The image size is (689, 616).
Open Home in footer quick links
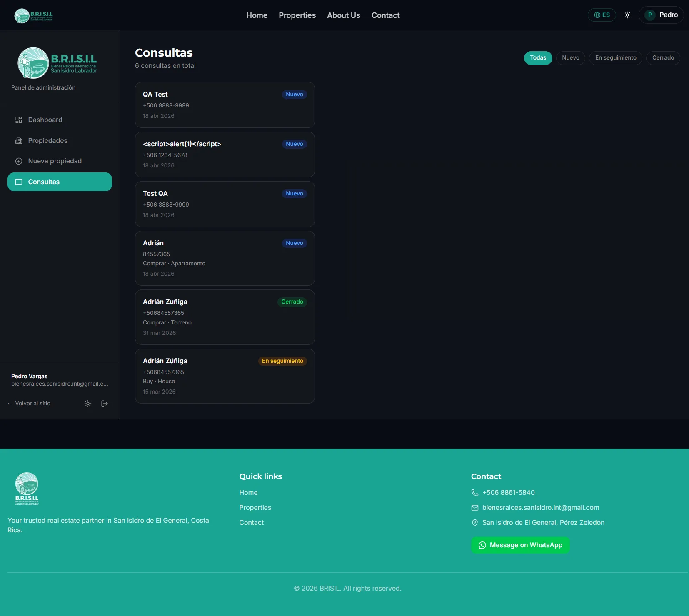pos(248,493)
